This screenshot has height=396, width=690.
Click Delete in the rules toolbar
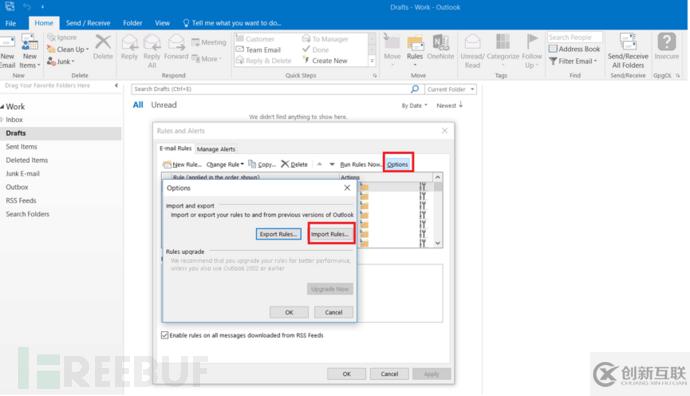click(294, 164)
